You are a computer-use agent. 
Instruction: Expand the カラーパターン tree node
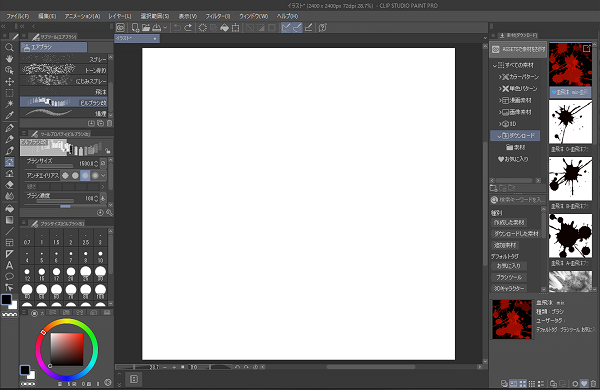500,77
